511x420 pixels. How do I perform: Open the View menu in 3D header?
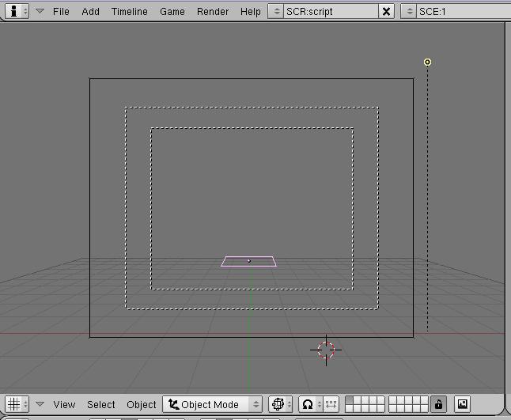tap(64, 404)
